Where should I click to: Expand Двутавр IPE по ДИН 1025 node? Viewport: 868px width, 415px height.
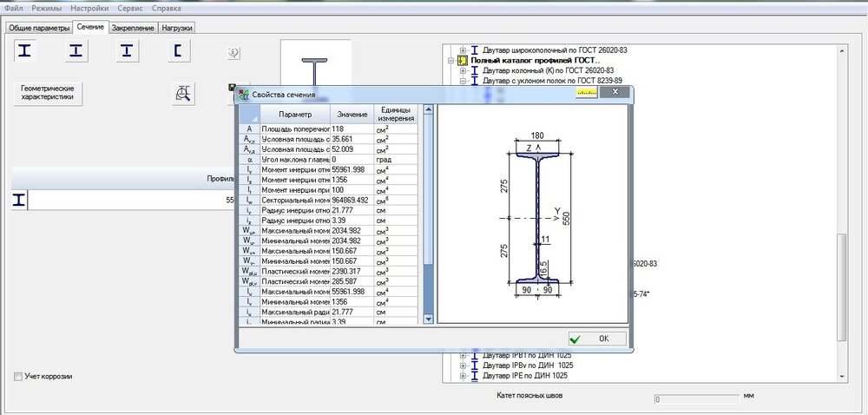point(464,376)
